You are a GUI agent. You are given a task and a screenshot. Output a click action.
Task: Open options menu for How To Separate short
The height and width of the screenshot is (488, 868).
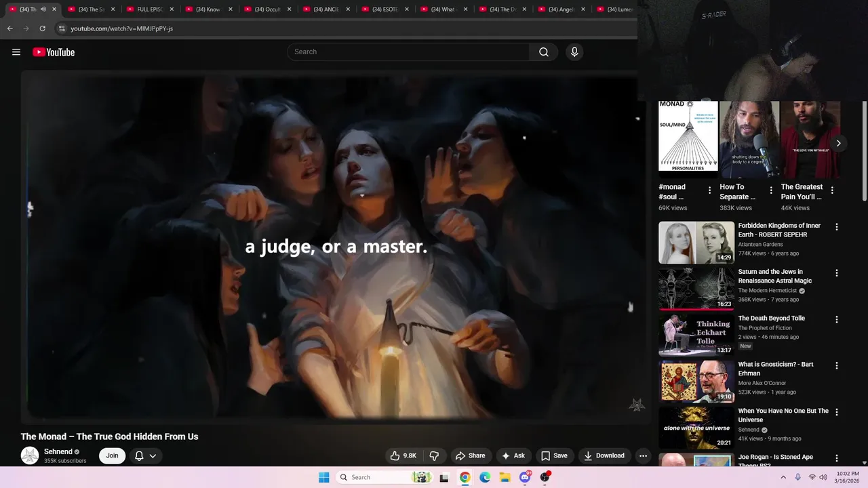coord(771,190)
